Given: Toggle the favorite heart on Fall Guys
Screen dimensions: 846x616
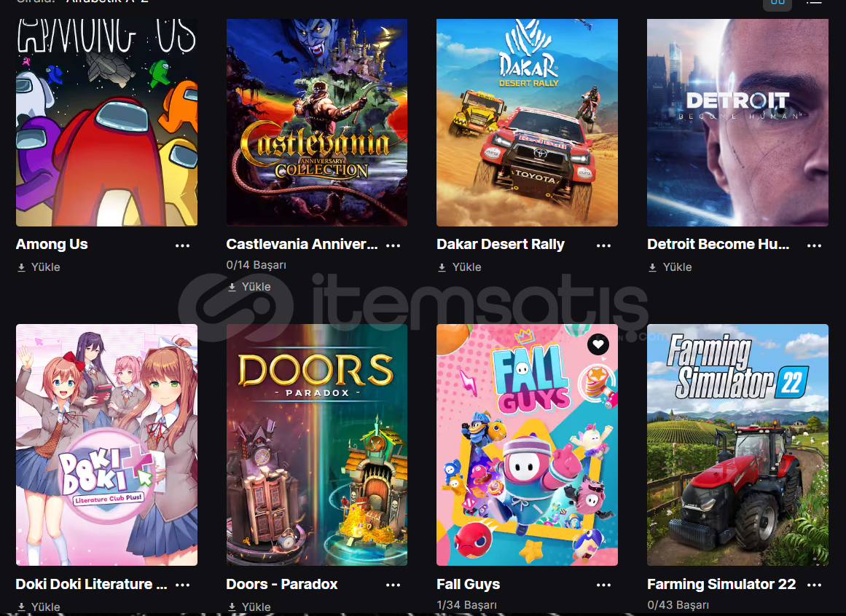Looking at the screenshot, I should [598, 344].
